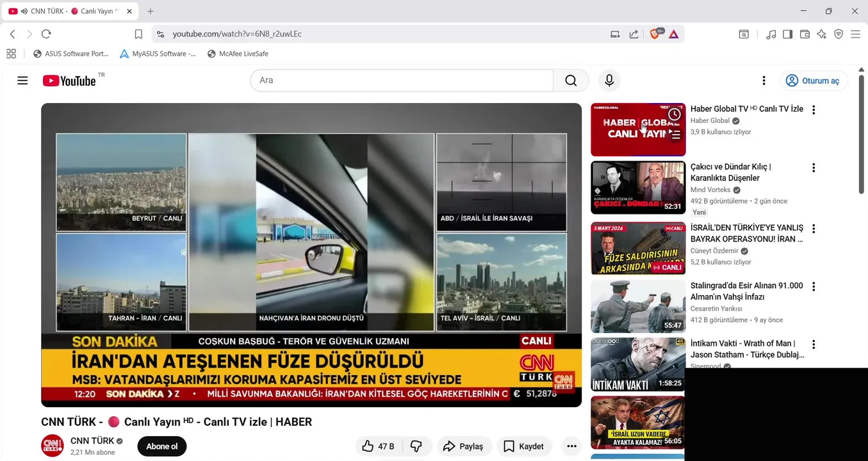Save the video with Kaydet
The height and width of the screenshot is (461, 868).
pos(525,446)
